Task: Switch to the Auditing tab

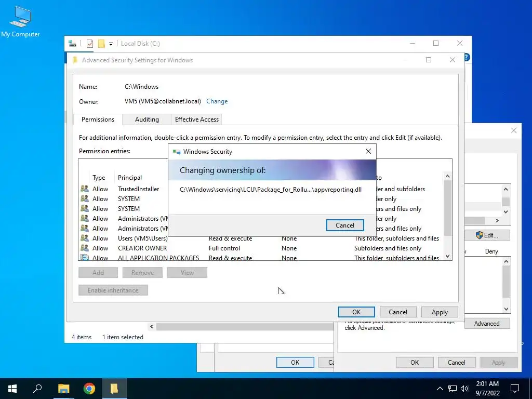Action: [x=147, y=119]
